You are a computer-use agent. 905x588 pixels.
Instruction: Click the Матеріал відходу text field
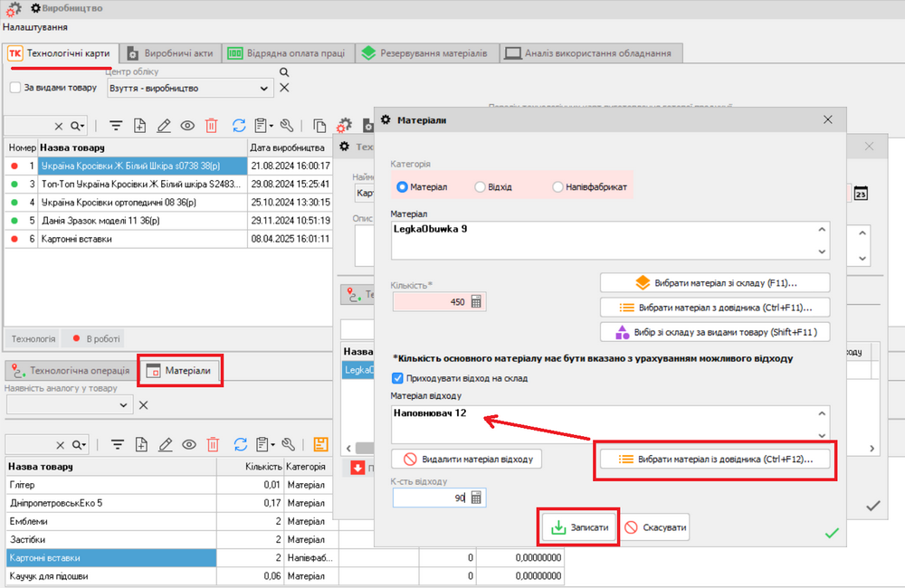pyautogui.click(x=603, y=423)
